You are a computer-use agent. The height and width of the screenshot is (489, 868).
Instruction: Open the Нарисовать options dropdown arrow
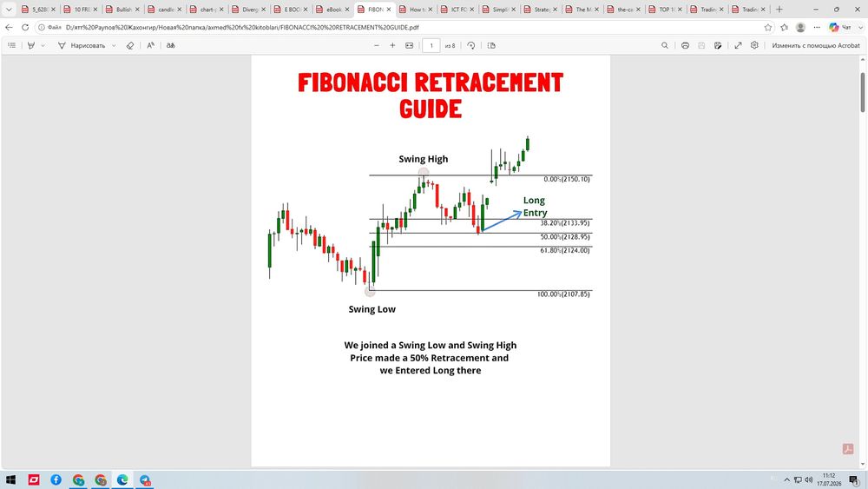(x=114, y=45)
